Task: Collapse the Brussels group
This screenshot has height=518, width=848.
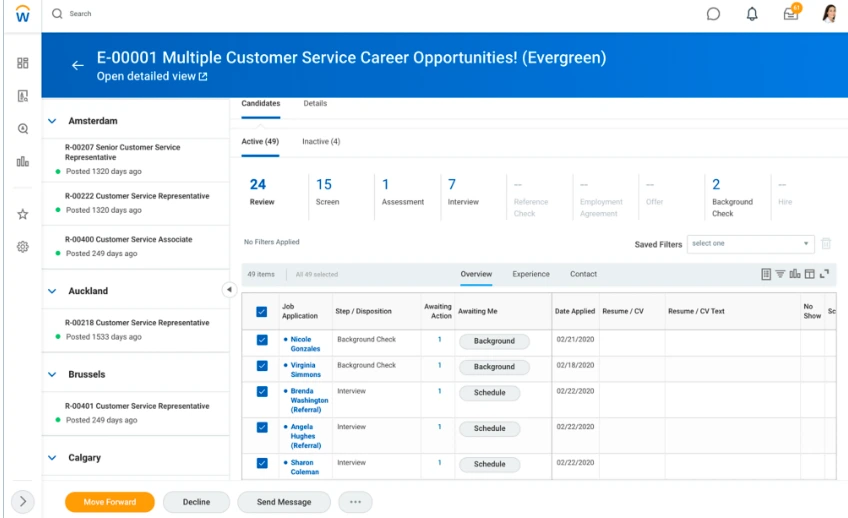Action: coord(52,374)
